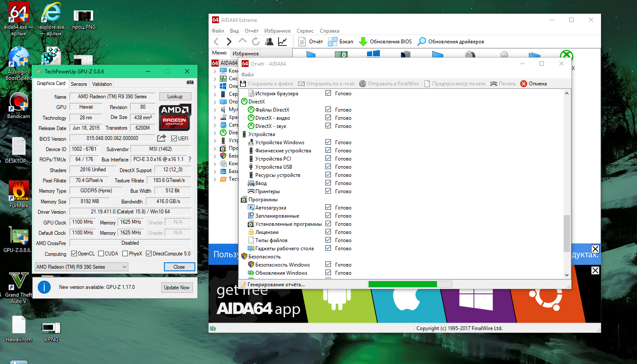Click the Bandicam desktop icon

point(18,106)
